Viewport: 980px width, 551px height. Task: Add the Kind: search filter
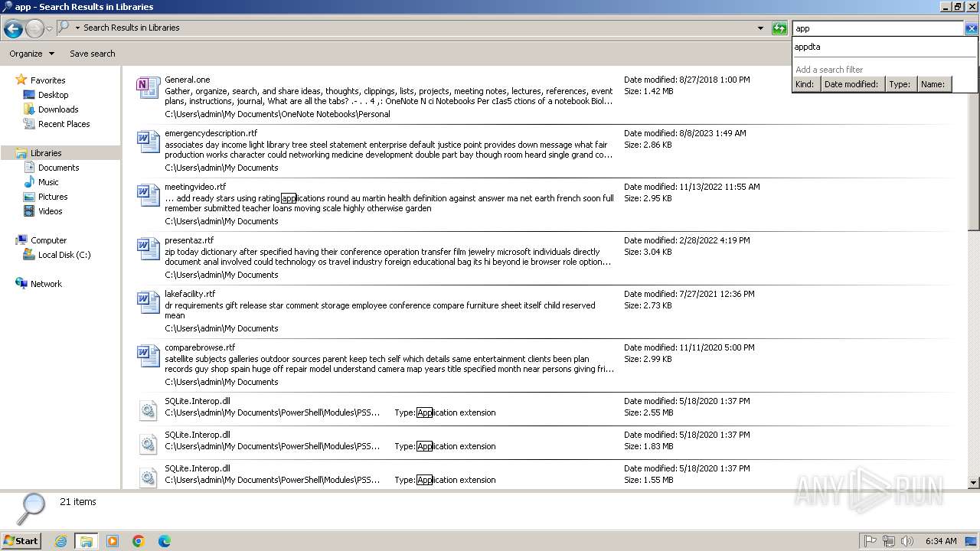(805, 84)
